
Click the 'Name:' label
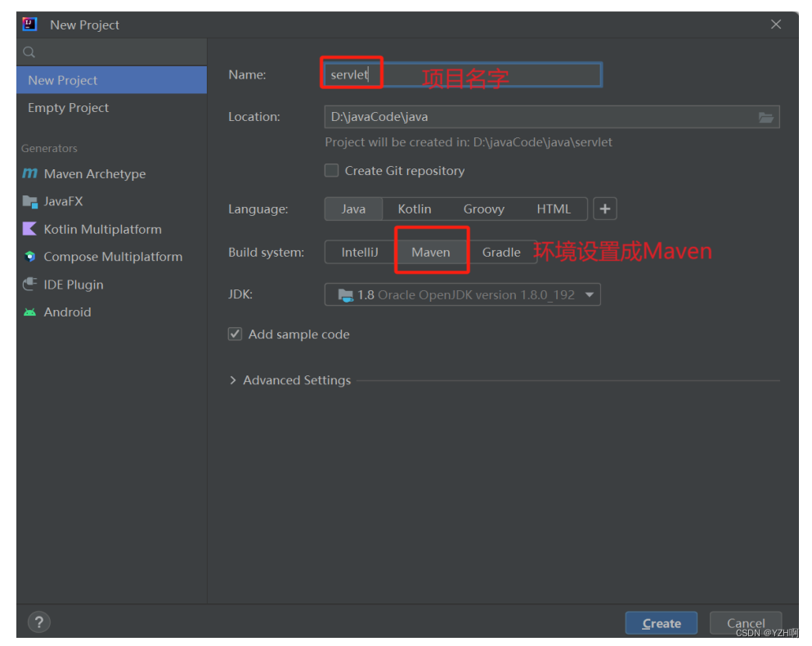tap(247, 74)
